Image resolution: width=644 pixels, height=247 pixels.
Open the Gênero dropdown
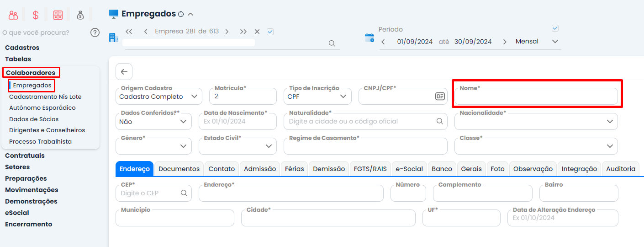pos(153,146)
